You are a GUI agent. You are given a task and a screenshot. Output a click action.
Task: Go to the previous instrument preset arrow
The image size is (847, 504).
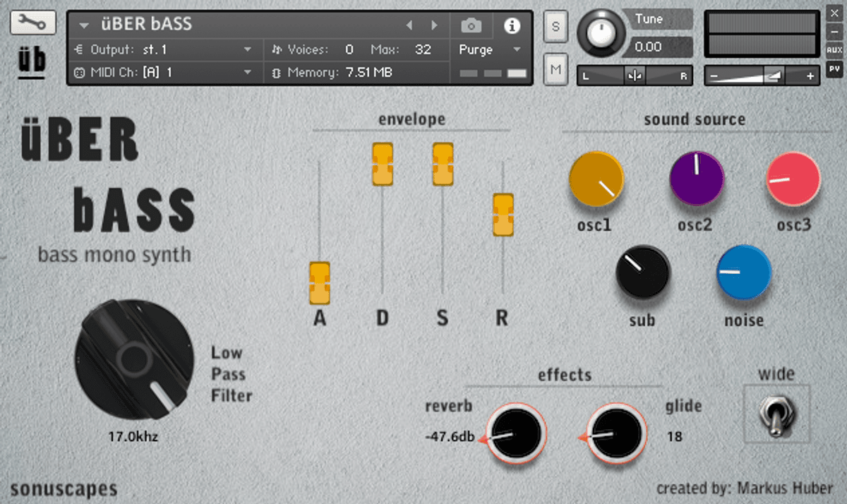[409, 25]
